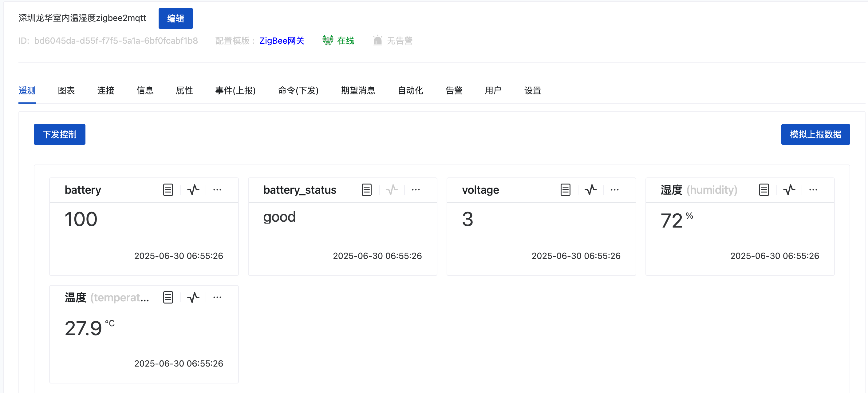Image resolution: width=868 pixels, height=393 pixels.
Task: Go to the 用户 tab
Action: [493, 90]
